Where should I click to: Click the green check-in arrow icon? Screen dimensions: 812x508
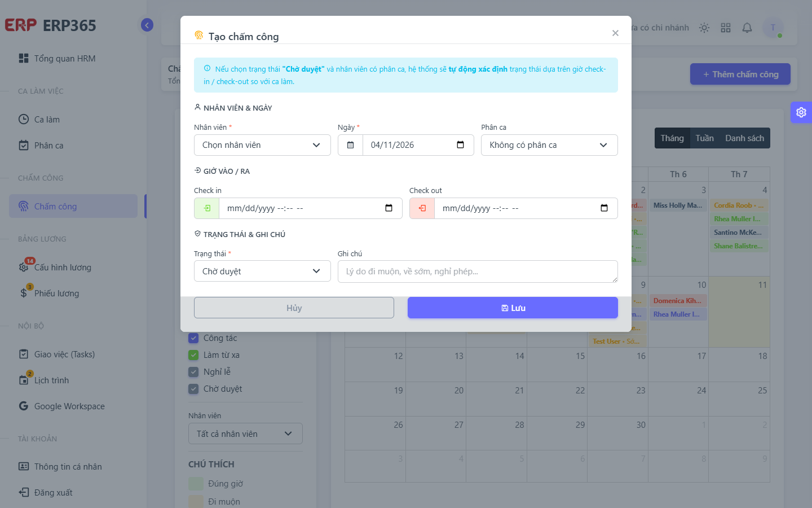click(207, 208)
